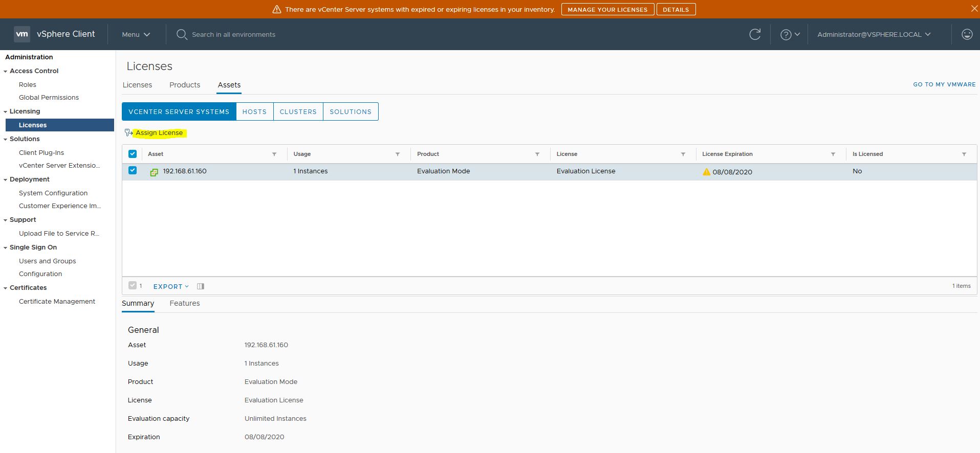Open the Administrator@VSPHERE.LOCAL user dropdown
The height and width of the screenshot is (453, 980).
(874, 34)
